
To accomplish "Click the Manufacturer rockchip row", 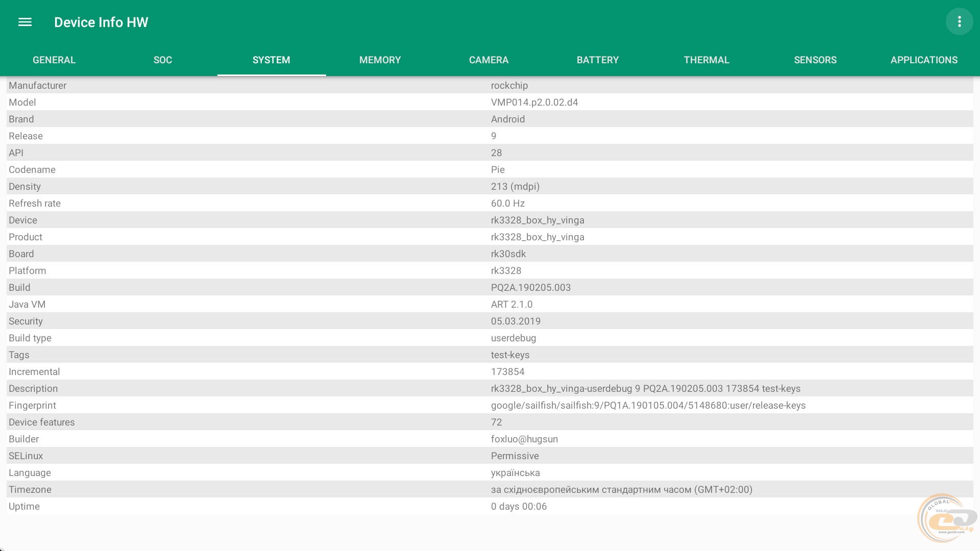I will point(490,85).
